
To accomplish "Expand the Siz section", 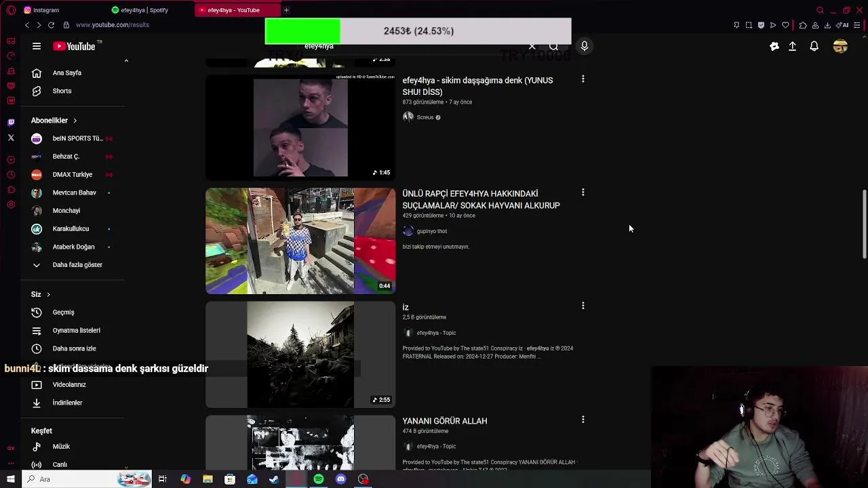I will [41, 294].
